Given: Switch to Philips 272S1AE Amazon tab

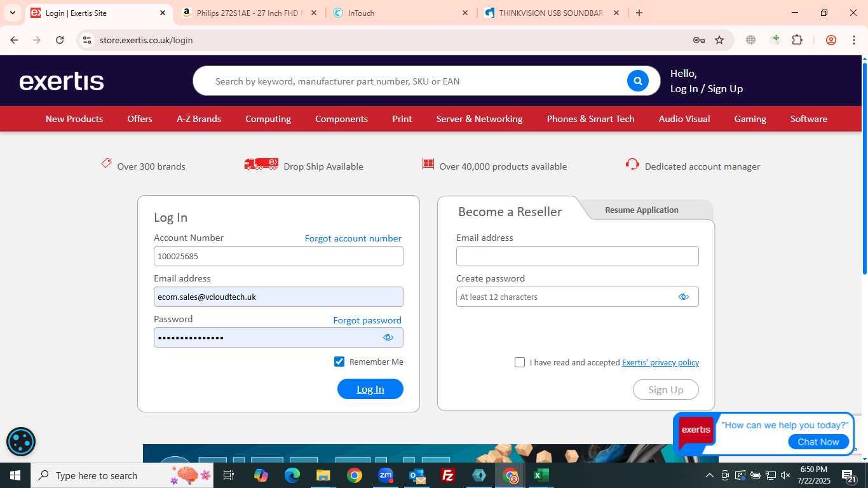Looking at the screenshot, I should point(250,13).
